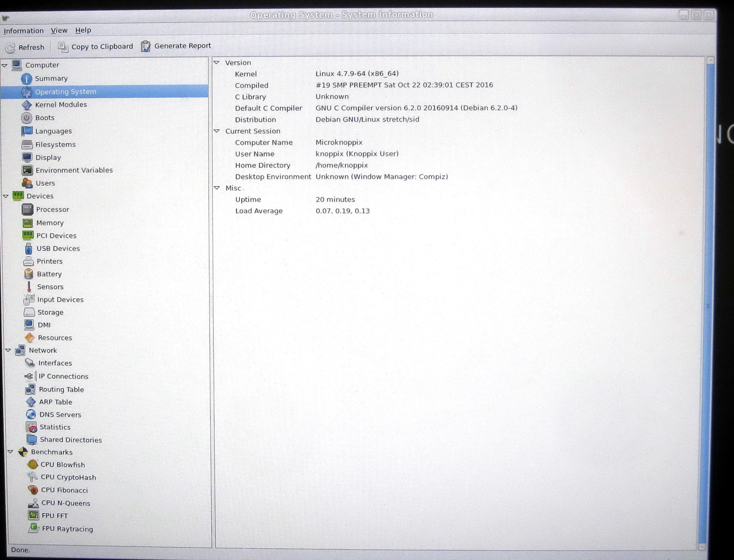Open the Information menu
The width and height of the screenshot is (734, 560).
tap(23, 31)
